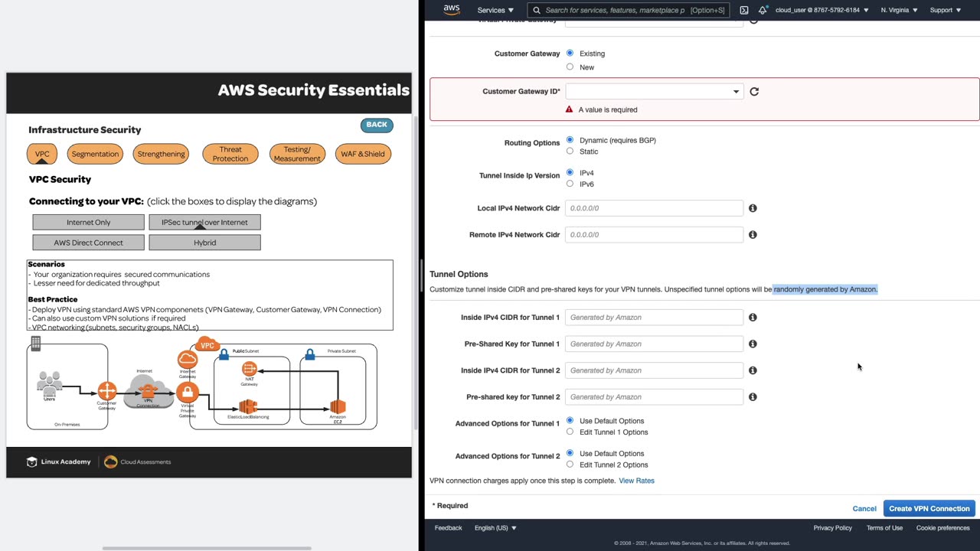
Task: Show info for Pre-shared key Tunnel 2
Action: pyautogui.click(x=753, y=397)
